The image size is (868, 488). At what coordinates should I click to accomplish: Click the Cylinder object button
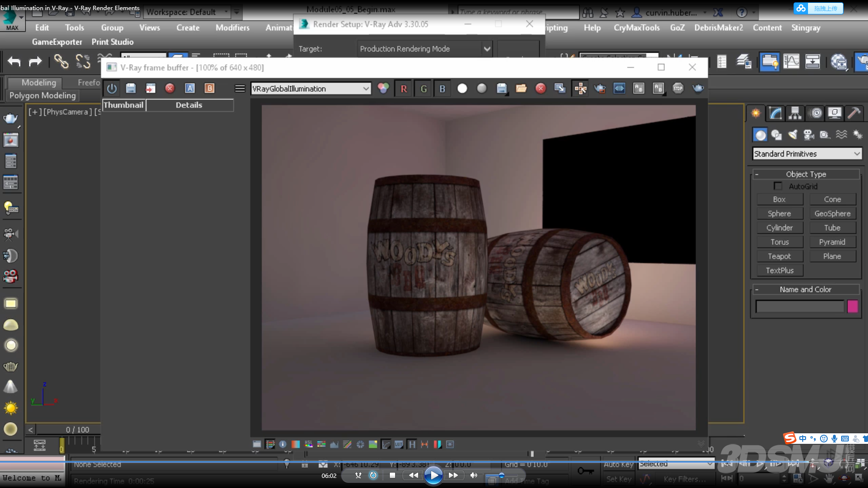click(779, 228)
